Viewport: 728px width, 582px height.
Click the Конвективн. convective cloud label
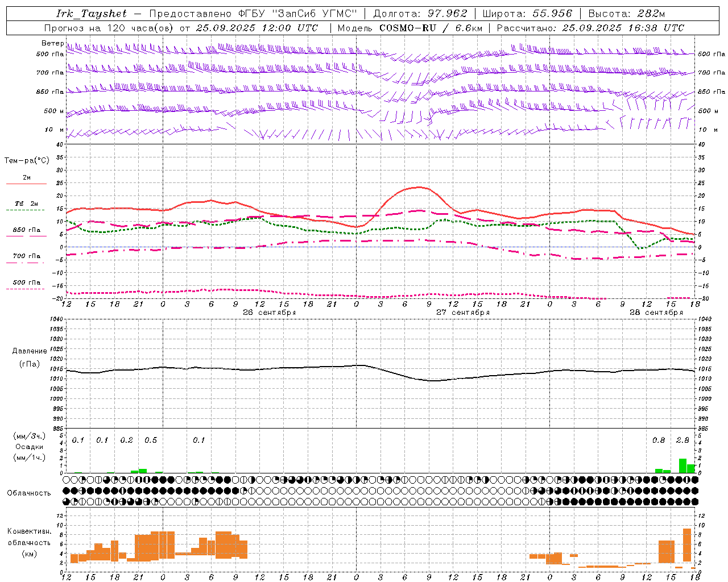pyautogui.click(x=29, y=531)
